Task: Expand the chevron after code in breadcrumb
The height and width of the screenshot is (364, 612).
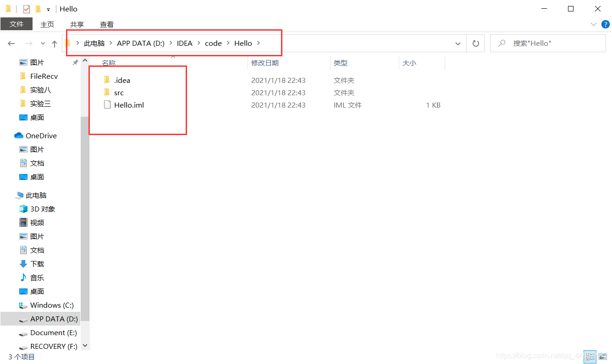Action: (228, 43)
